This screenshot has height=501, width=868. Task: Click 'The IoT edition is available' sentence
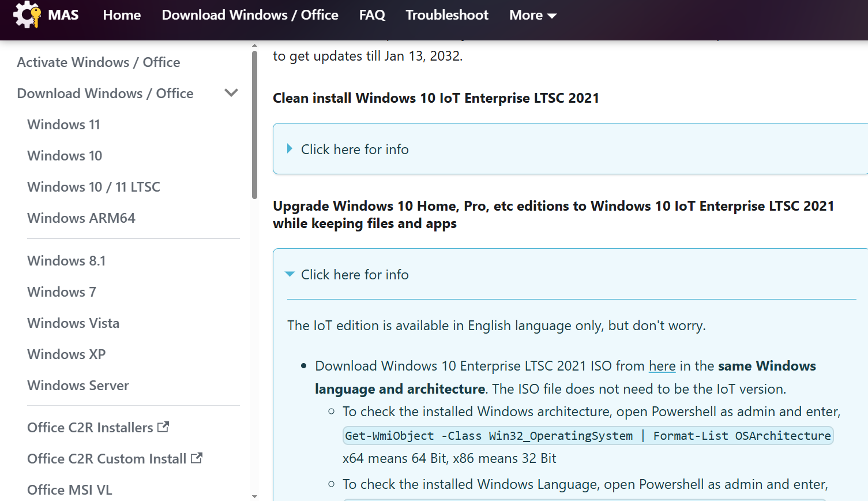point(497,326)
